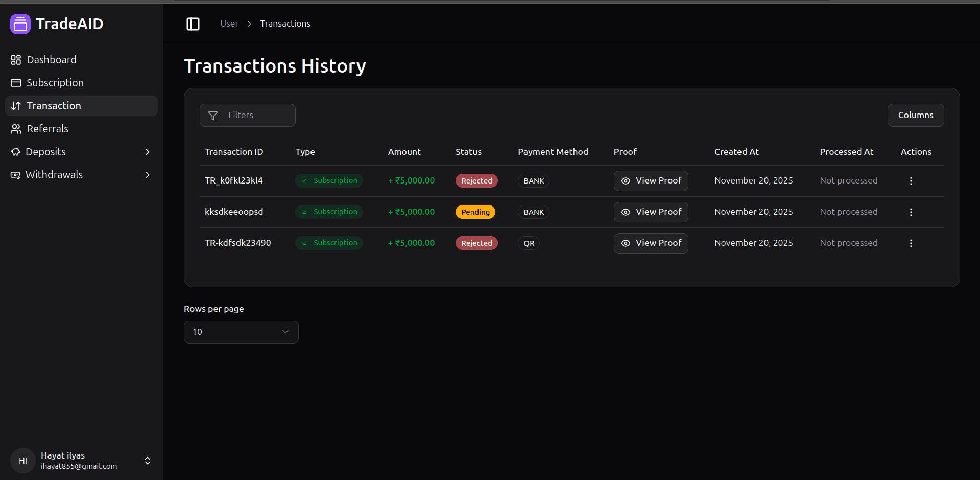980x480 pixels.
Task: Focus the Filters input field
Action: [248, 115]
